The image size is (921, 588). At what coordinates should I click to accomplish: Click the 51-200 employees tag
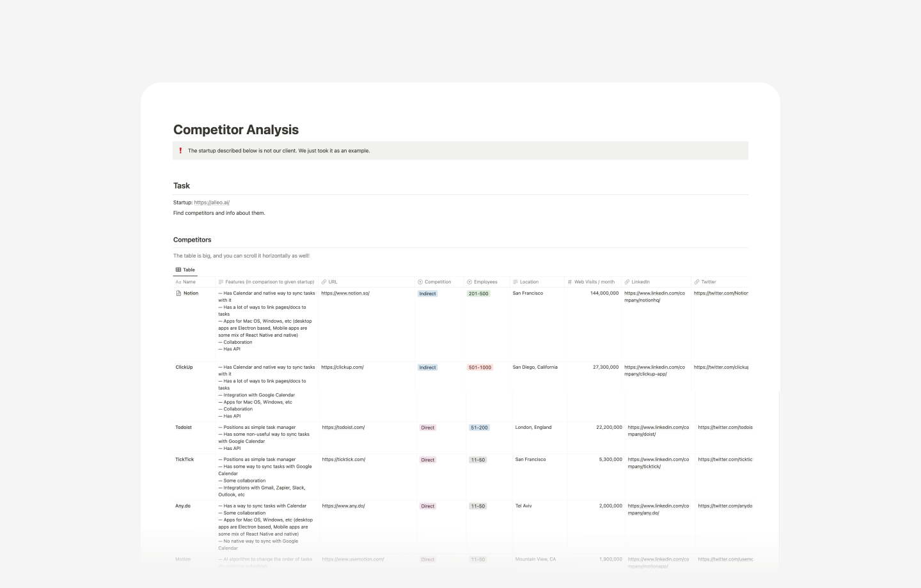pos(479,428)
